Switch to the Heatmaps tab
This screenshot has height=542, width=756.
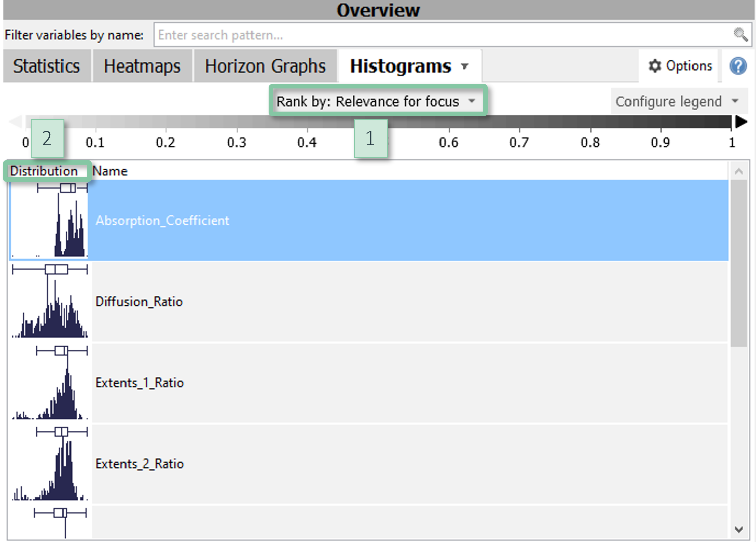click(x=142, y=66)
